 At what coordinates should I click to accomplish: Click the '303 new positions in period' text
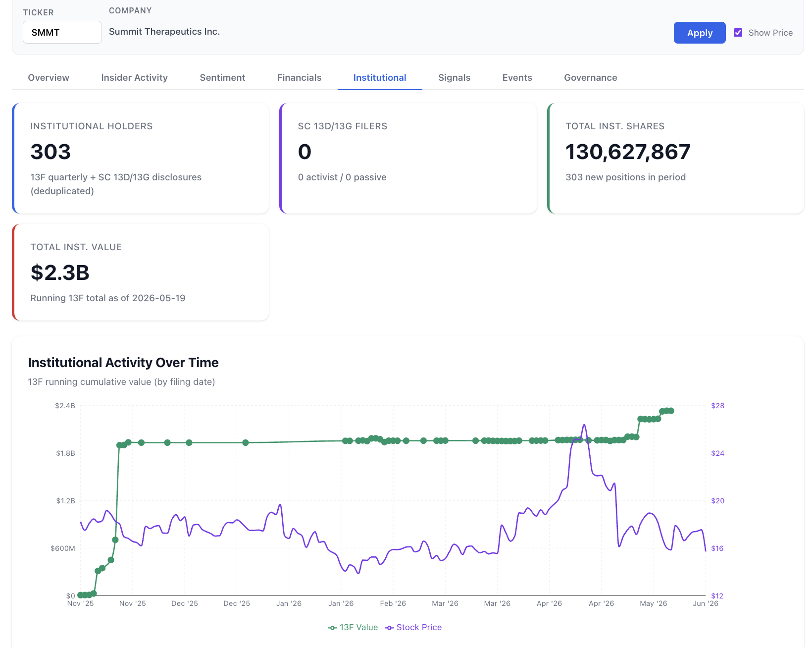[x=625, y=177]
